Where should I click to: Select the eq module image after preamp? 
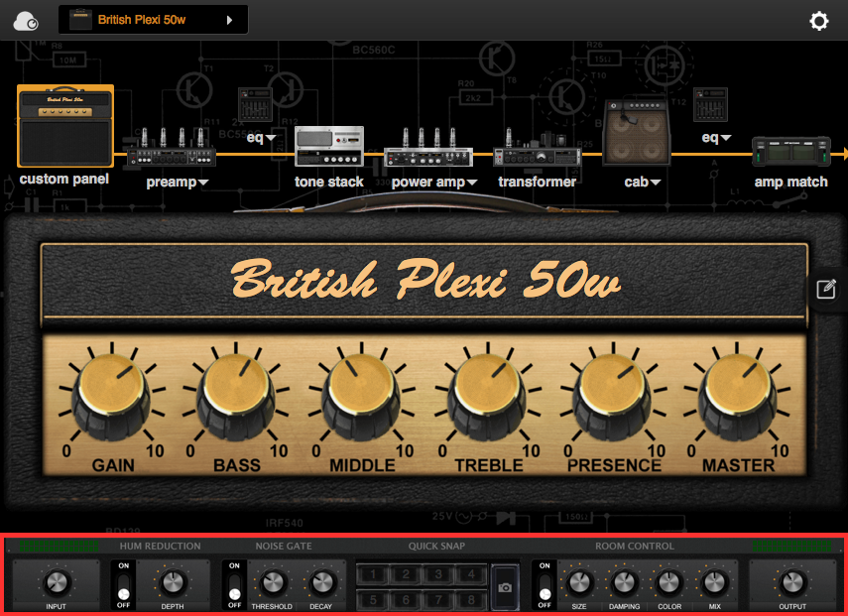255,104
